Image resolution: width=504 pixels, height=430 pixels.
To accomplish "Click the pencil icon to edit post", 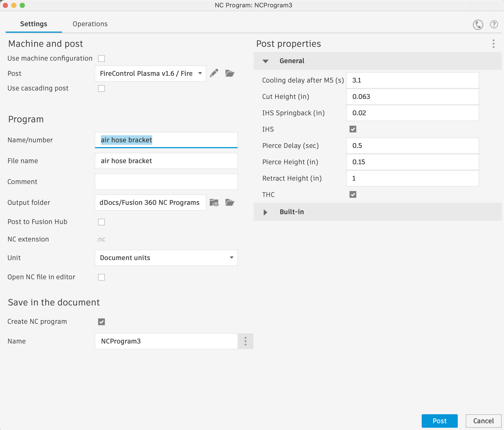I will [x=214, y=73].
